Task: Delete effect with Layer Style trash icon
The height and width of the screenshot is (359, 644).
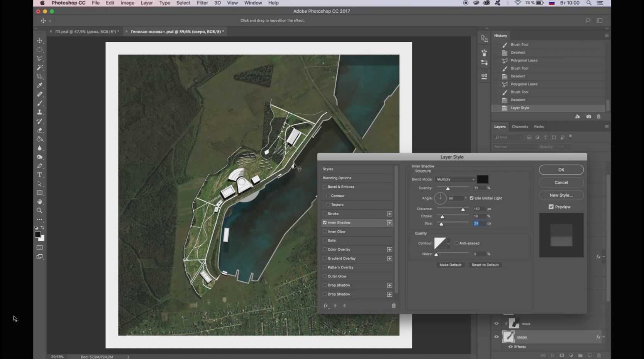Action: click(394, 306)
